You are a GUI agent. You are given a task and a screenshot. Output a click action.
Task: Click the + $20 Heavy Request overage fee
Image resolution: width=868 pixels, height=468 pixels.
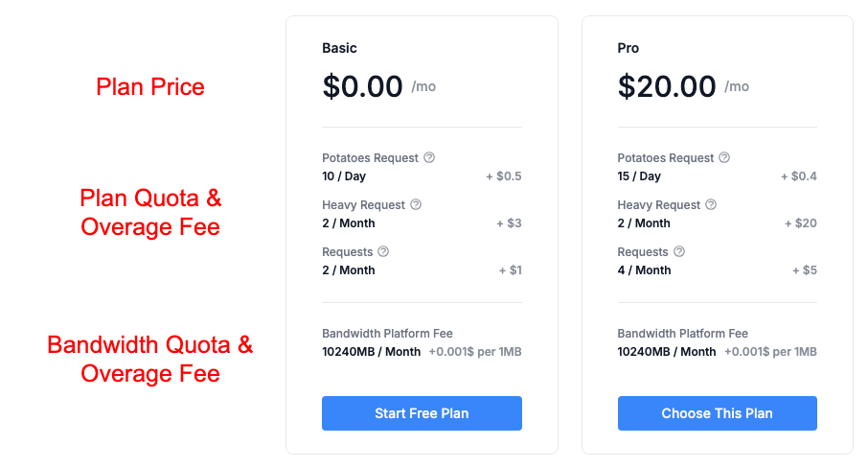(x=801, y=223)
